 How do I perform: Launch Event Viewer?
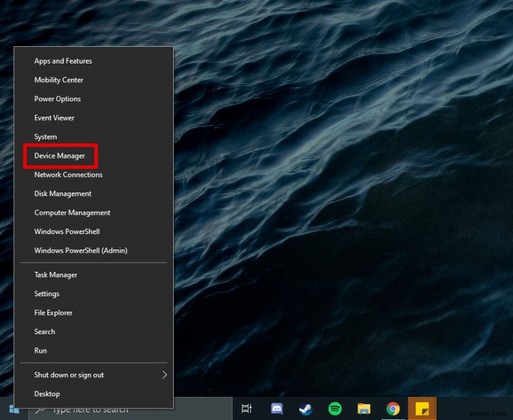[54, 117]
